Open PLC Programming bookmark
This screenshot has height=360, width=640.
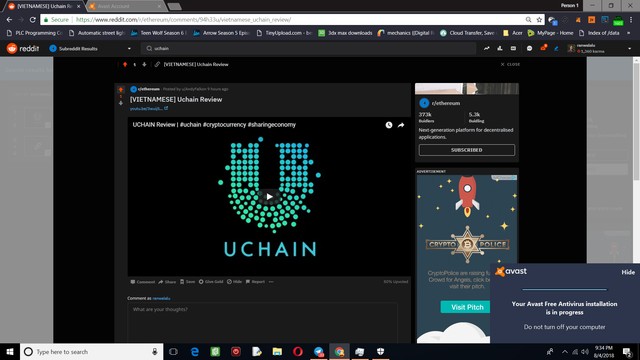click(x=34, y=33)
